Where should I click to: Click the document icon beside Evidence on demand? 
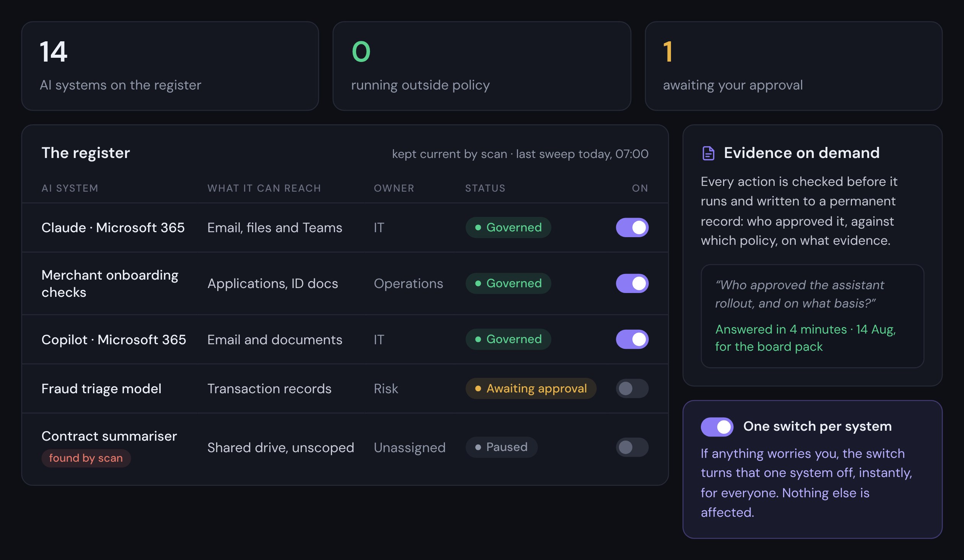click(x=708, y=153)
